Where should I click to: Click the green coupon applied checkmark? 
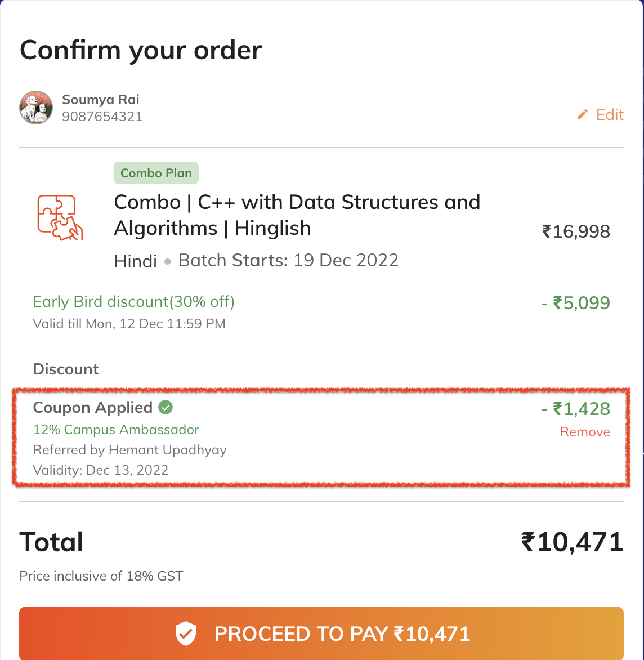click(x=166, y=408)
